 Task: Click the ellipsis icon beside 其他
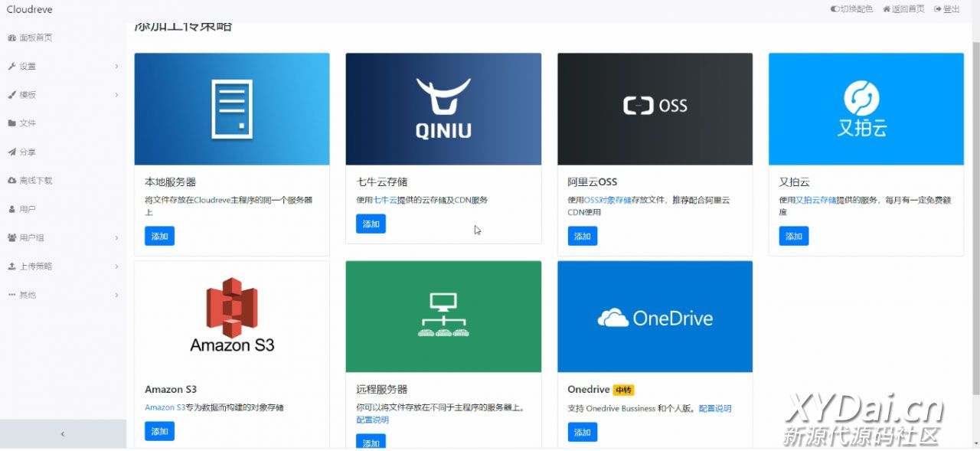tap(11, 295)
